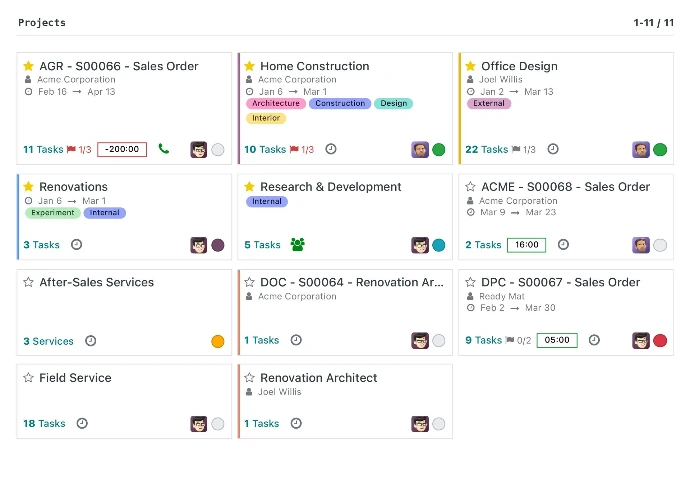Screen dimensions: 690x486
Task: Open status selector on Office Design green dot
Action: click(660, 150)
